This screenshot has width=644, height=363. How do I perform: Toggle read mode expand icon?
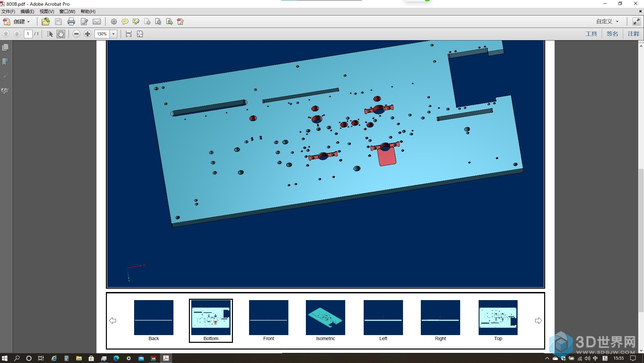tap(636, 22)
